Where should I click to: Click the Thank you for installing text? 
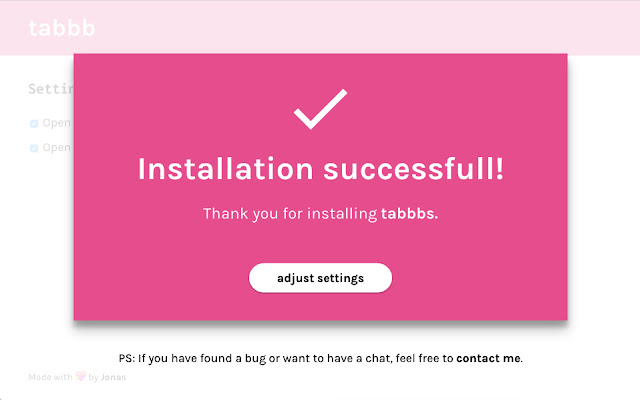290,214
